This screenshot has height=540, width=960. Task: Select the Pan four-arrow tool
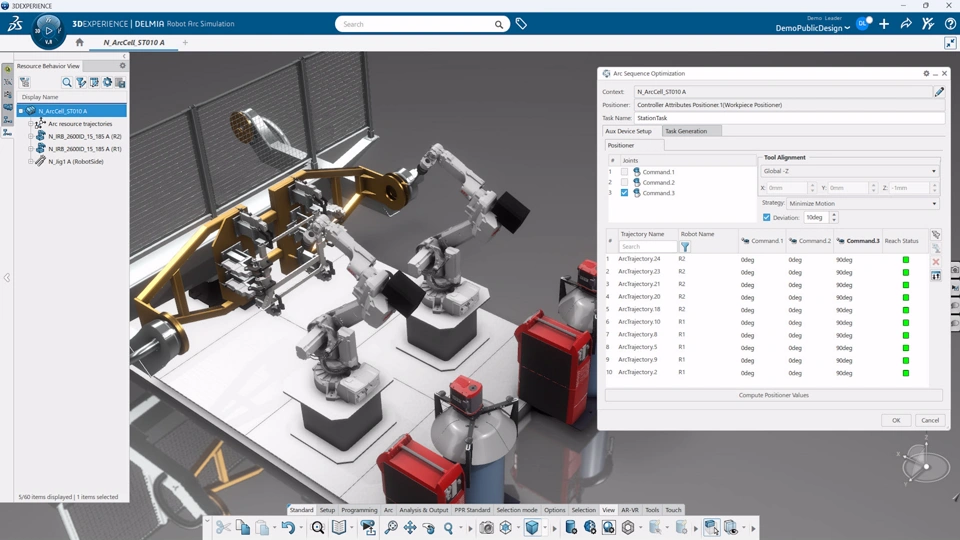(x=410, y=527)
